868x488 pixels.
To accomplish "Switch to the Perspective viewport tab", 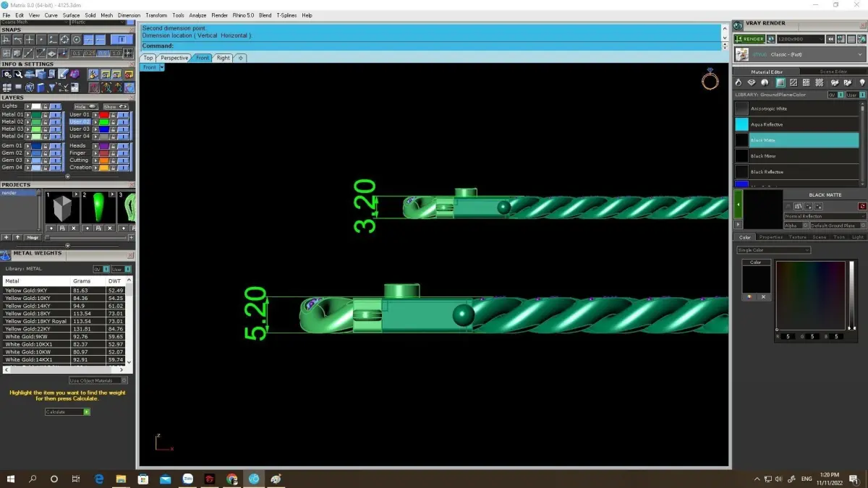I will (x=174, y=58).
